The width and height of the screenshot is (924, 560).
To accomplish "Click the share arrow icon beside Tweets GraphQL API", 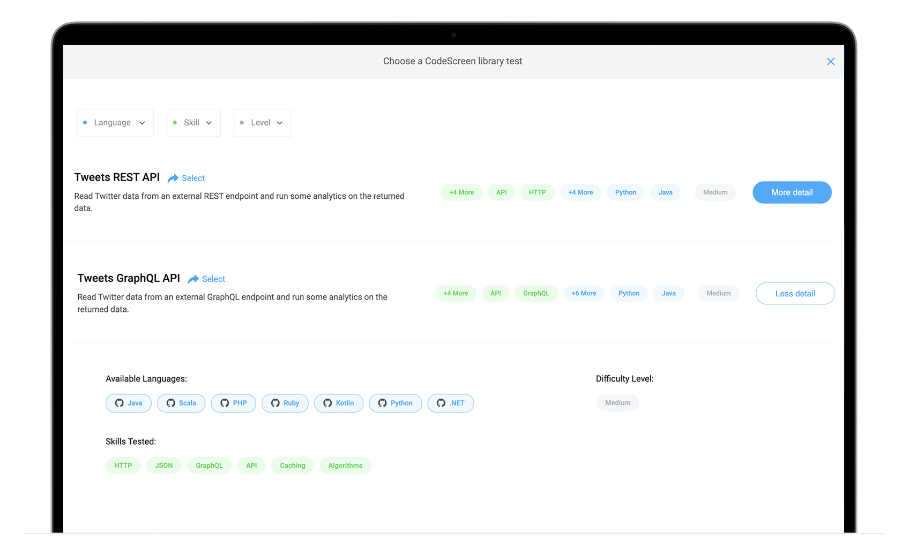I will 193,279.
